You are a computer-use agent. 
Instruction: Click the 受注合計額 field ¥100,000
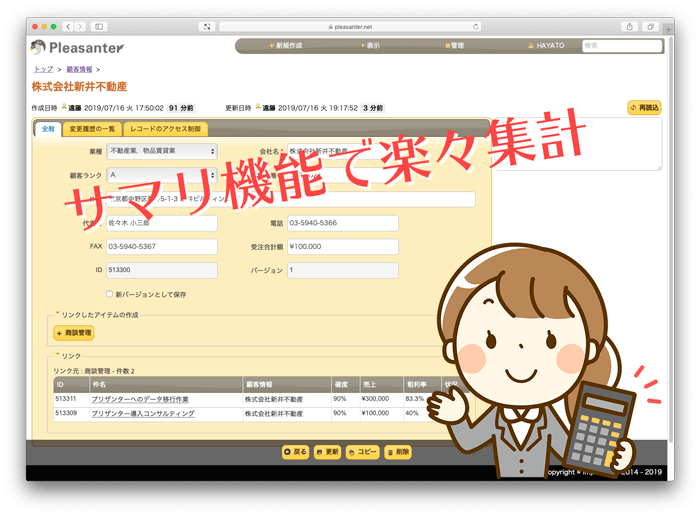pos(342,247)
